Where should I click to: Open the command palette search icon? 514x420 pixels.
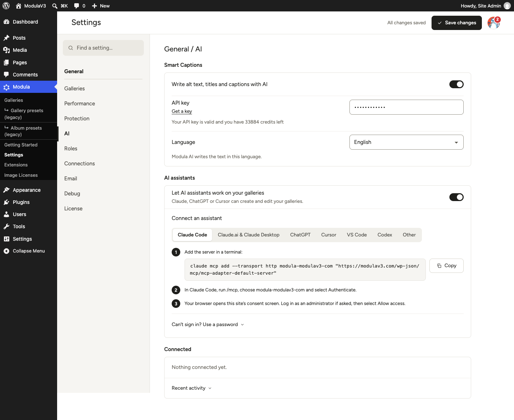click(x=55, y=6)
